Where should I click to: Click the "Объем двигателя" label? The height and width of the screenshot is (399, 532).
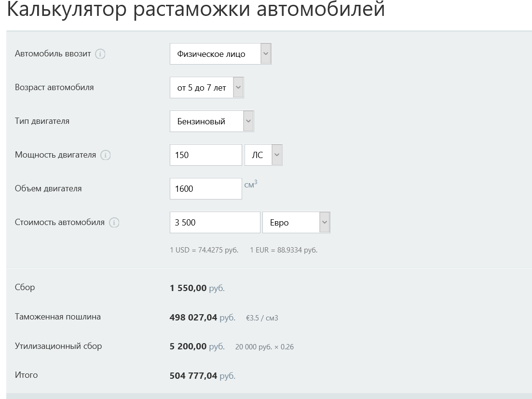tap(48, 188)
